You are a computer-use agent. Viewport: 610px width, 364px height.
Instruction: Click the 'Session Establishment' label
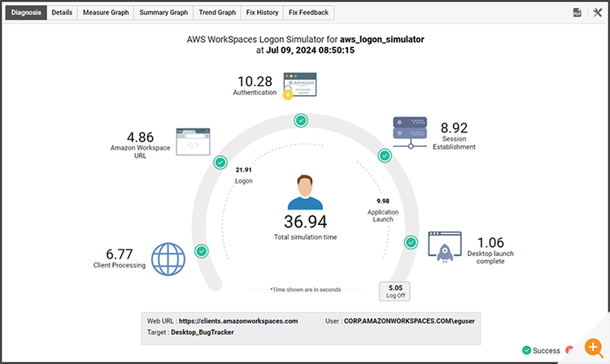454,142
